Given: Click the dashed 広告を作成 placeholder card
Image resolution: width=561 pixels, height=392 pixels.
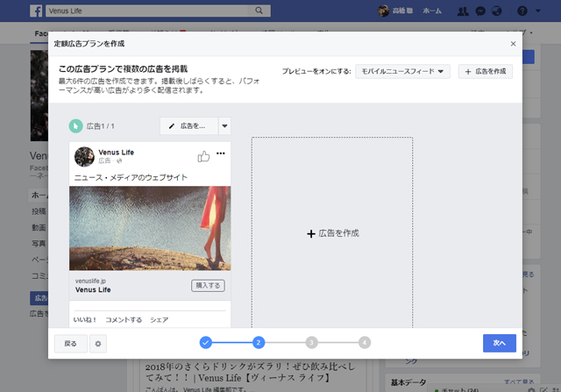Looking at the screenshot, I should tap(332, 232).
